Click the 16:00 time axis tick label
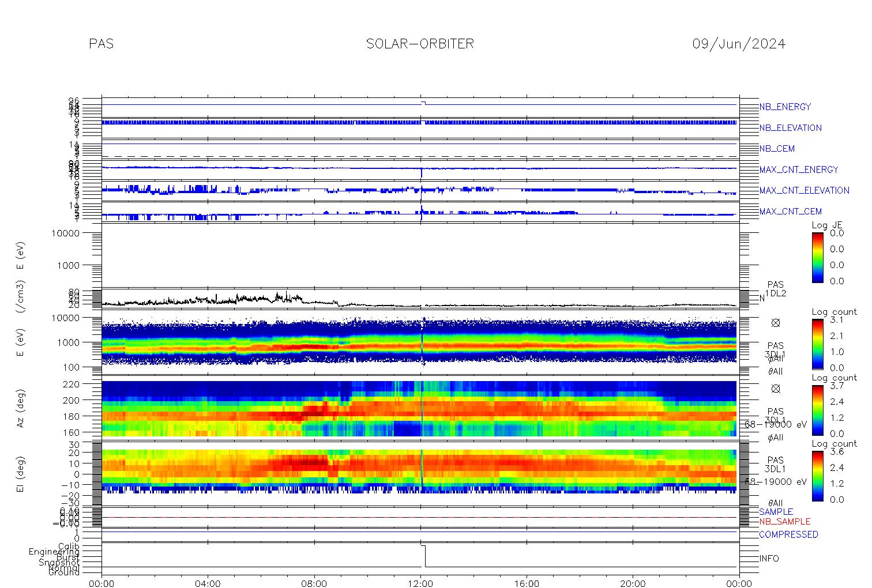This screenshot has height=588, width=872. coord(527,583)
